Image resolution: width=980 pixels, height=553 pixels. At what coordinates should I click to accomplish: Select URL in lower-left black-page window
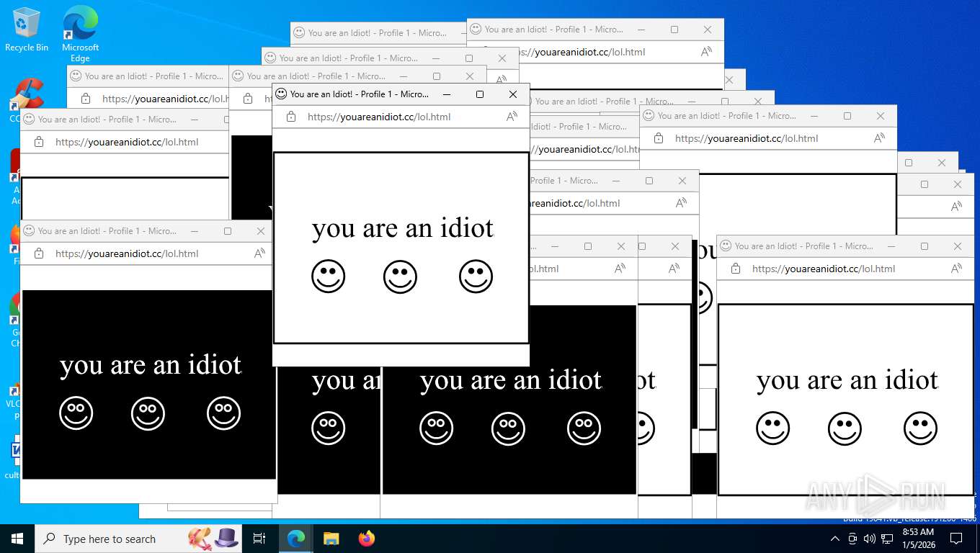coord(127,253)
